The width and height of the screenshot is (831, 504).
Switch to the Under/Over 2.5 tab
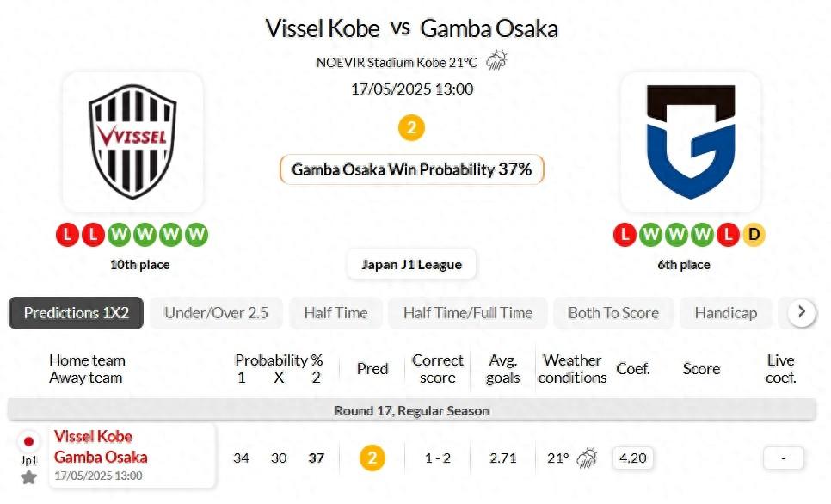pos(216,313)
